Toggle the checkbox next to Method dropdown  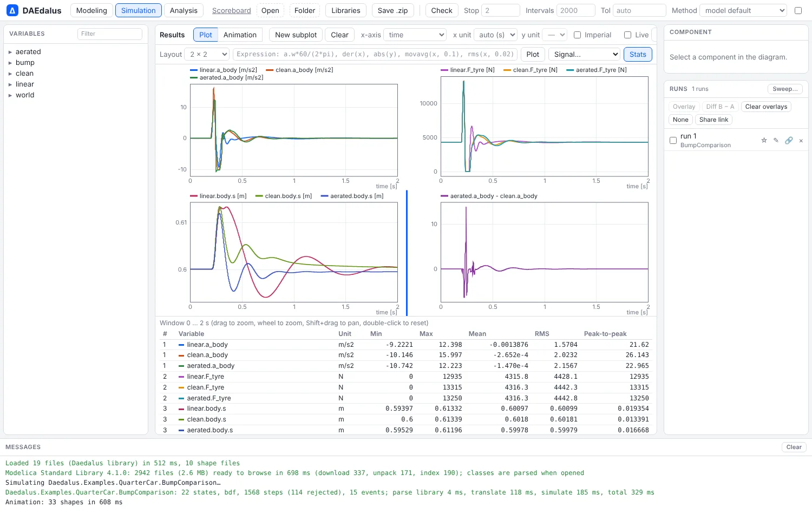(798, 10)
